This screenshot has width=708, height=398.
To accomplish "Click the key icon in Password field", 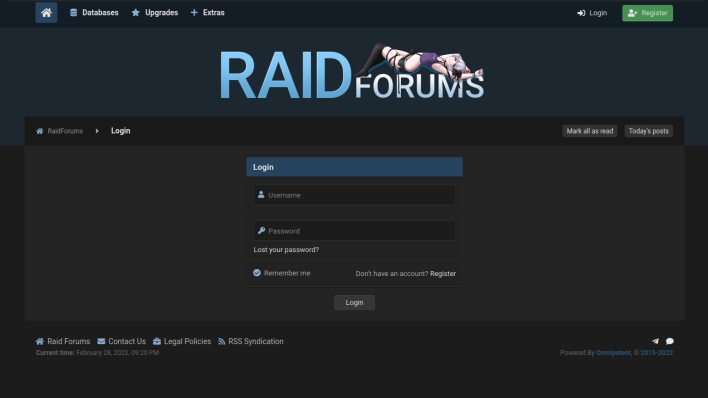I will tap(261, 230).
